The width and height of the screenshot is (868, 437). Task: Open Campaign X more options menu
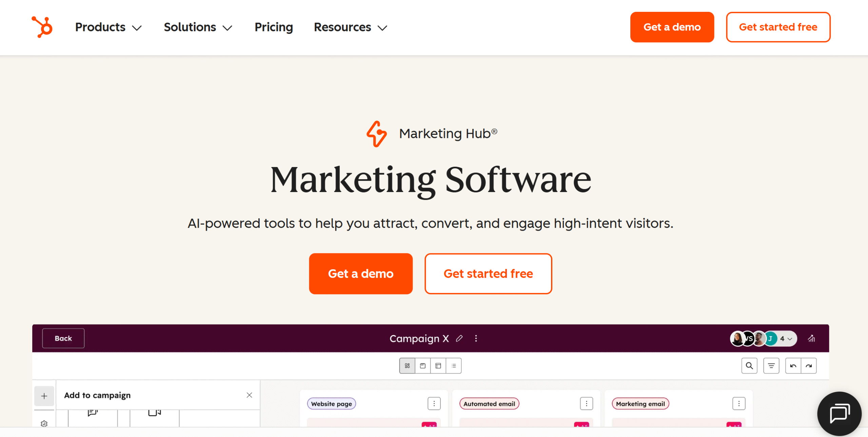(x=476, y=338)
